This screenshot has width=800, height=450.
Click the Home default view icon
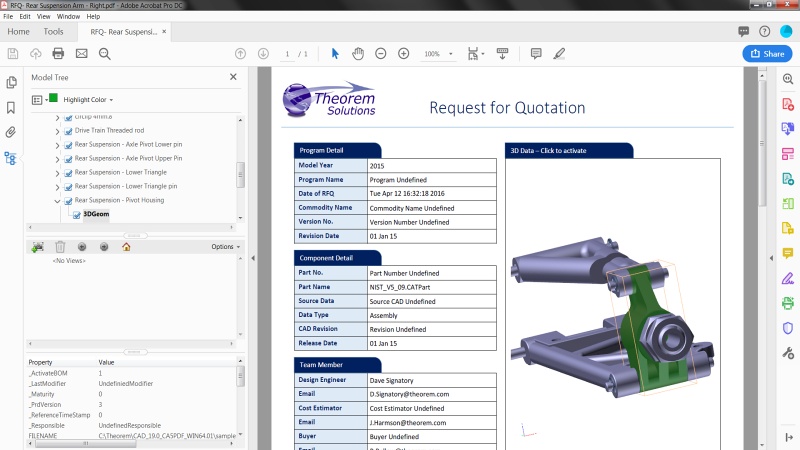tap(126, 247)
